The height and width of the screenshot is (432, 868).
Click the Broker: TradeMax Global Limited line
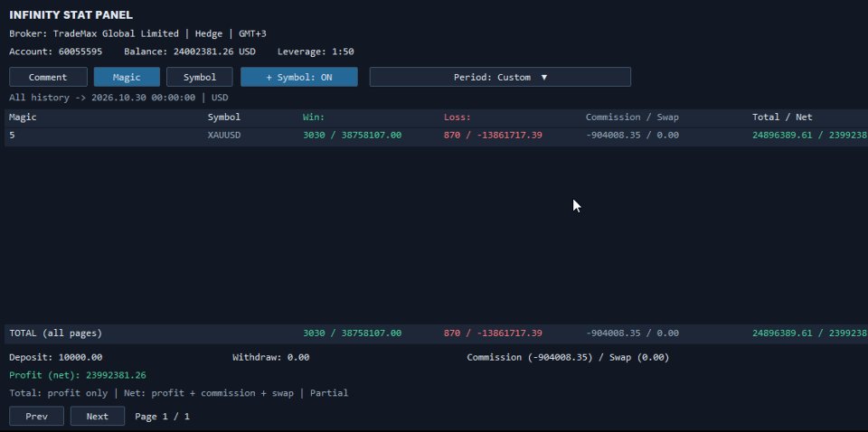tap(137, 33)
